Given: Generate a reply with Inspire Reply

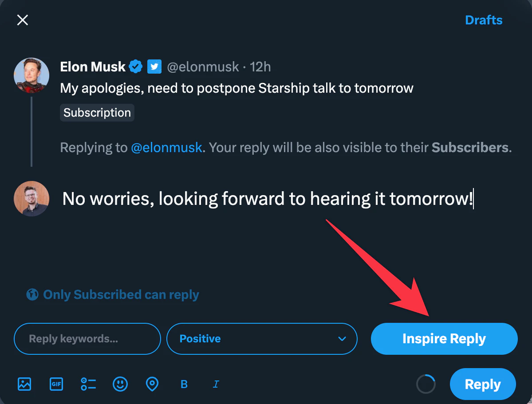Looking at the screenshot, I should coord(444,338).
